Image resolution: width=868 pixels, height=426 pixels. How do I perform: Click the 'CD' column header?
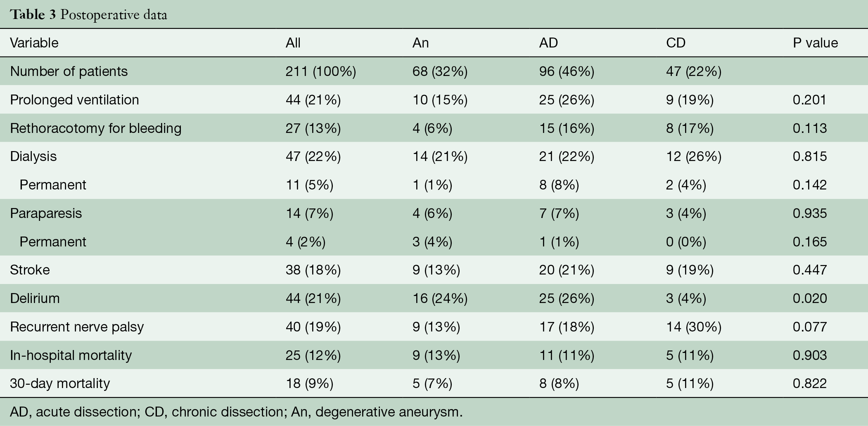(x=676, y=43)
